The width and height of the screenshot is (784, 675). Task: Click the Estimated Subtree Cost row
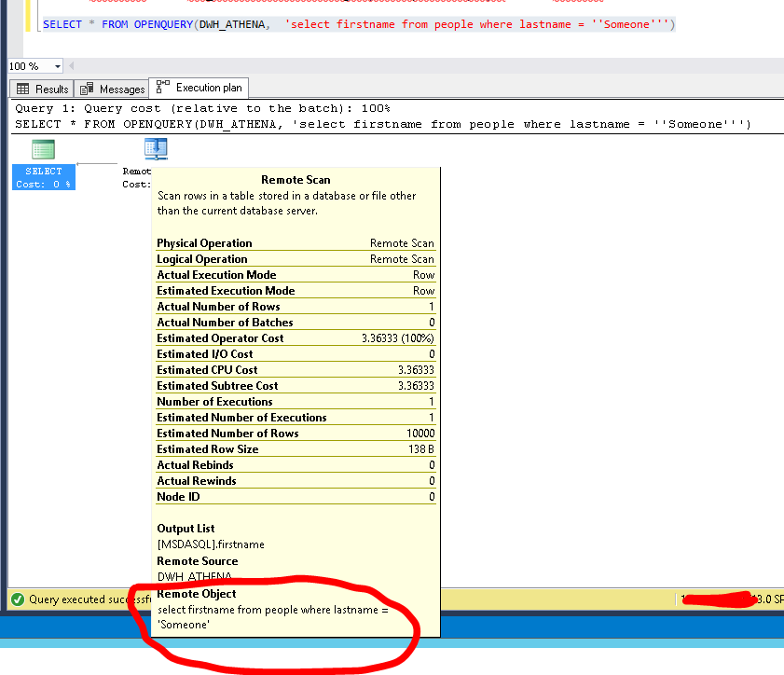click(296, 386)
